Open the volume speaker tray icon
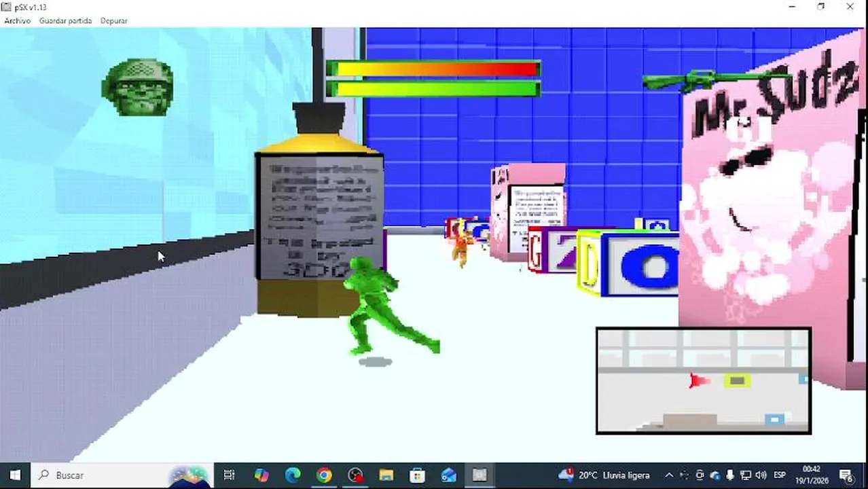The image size is (868, 489). 761,475
